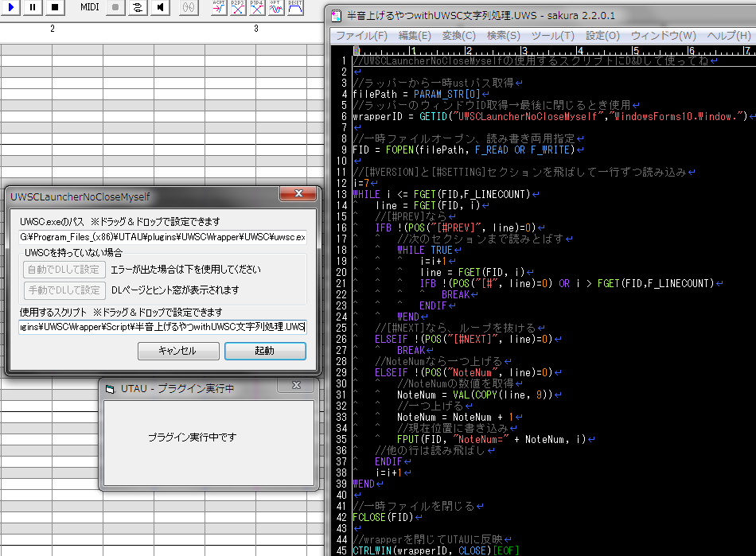Open 変換(C) menu in sakura editor

point(458,36)
